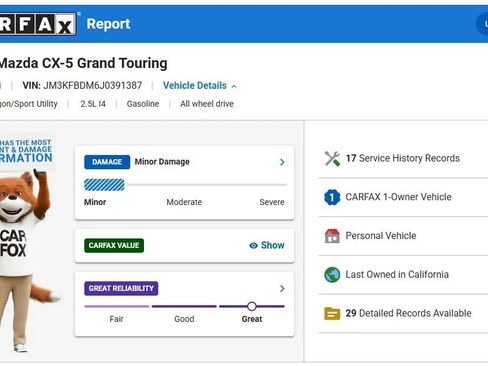Click the green CARFAX VALUE badge

(114, 245)
